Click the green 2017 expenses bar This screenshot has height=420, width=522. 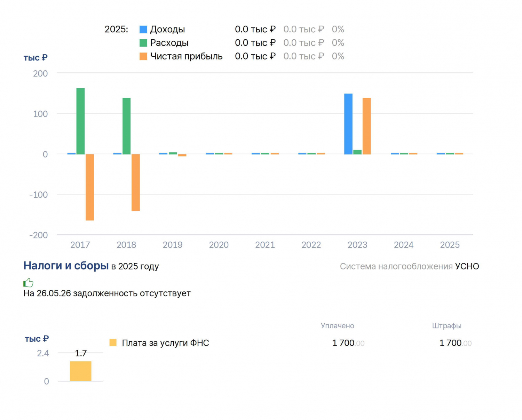tap(80, 121)
